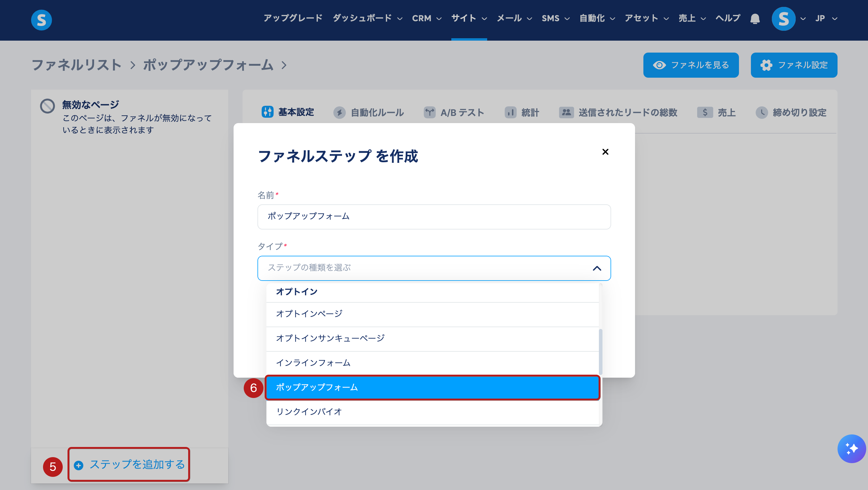Click the systeme.io logo icon
Viewport: 868px width, 490px height.
(x=41, y=20)
